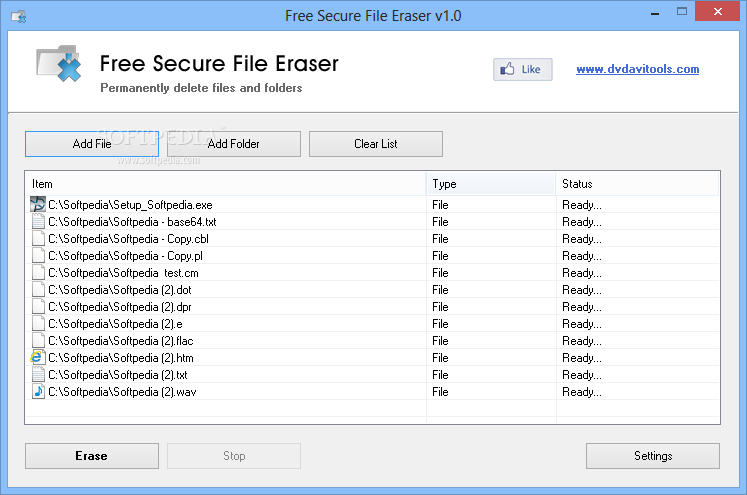Click the blank file icon for Copy.cbl
Viewport: 747px width, 495px height.
(x=38, y=239)
